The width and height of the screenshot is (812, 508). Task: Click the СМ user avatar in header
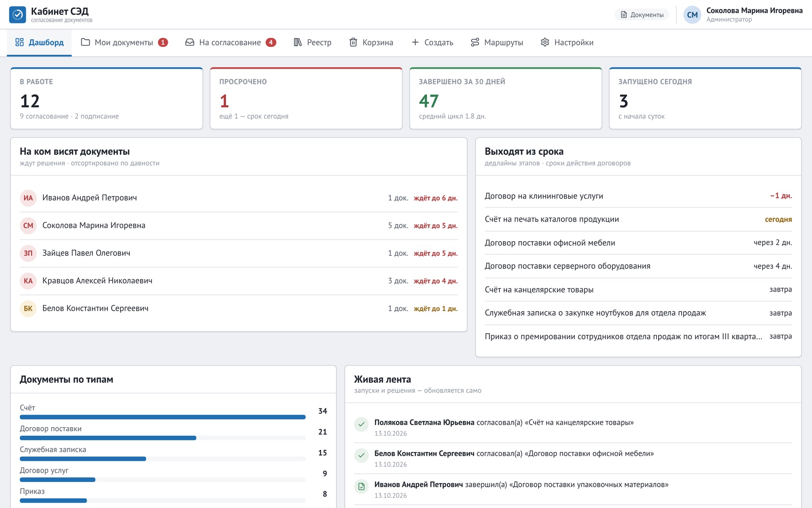[x=692, y=15]
